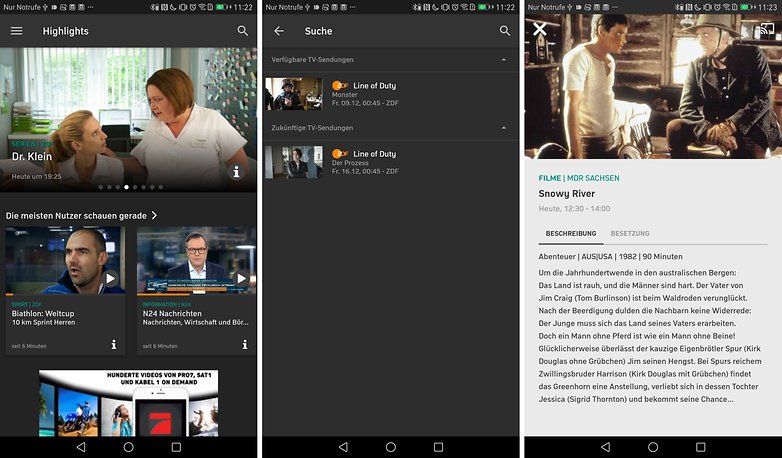Screen dimensions: 782x458
Task: Tap the Snowy River title
Action: [x=567, y=194]
